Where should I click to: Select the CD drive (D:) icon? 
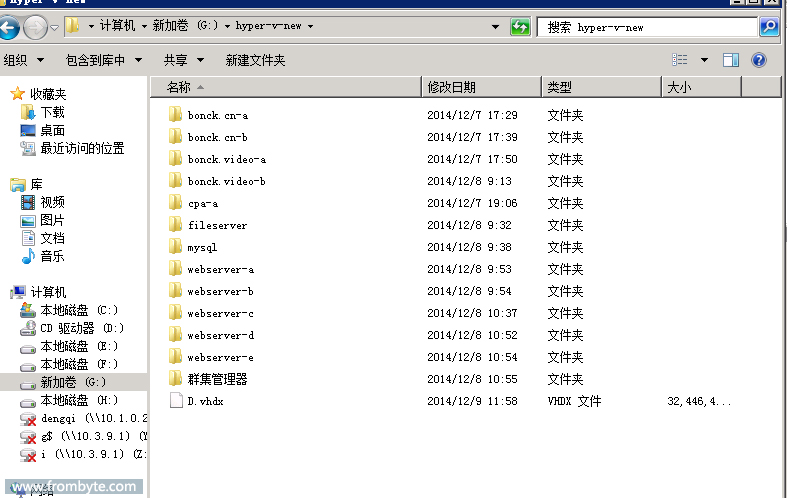click(x=28, y=328)
